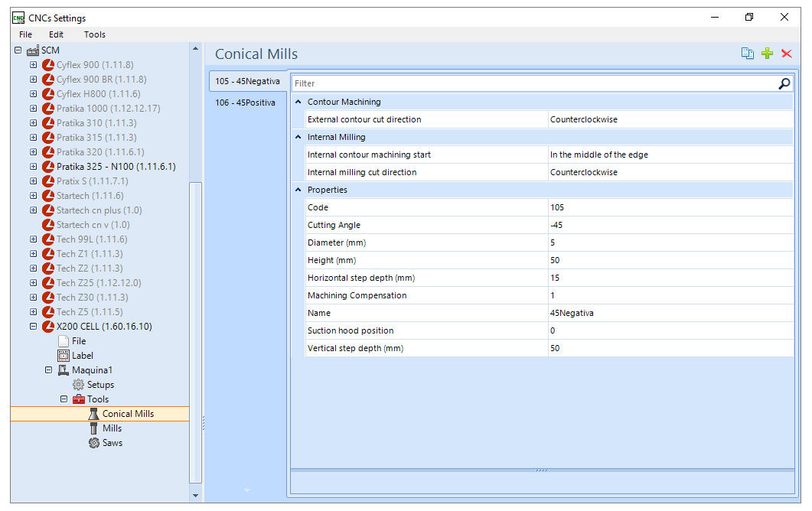The width and height of the screenshot is (812, 511).
Task: Select the 106 - 45Positiva tab
Action: [x=246, y=103]
